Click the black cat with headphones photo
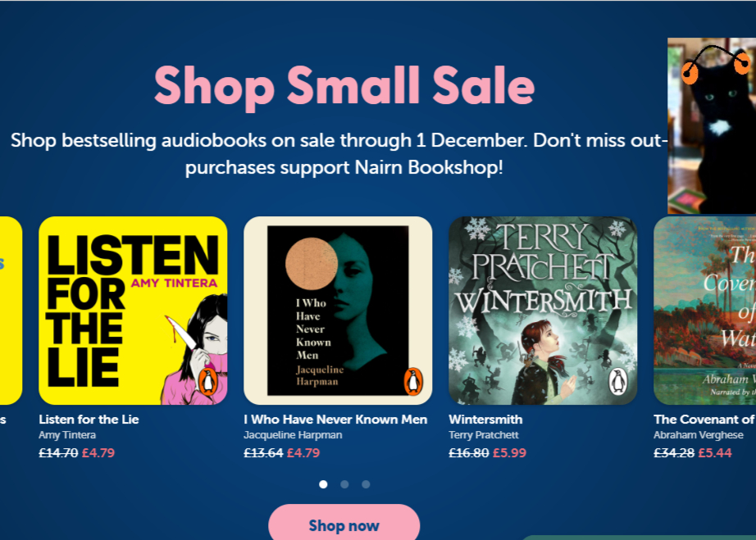This screenshot has height=540, width=756. pos(712,125)
